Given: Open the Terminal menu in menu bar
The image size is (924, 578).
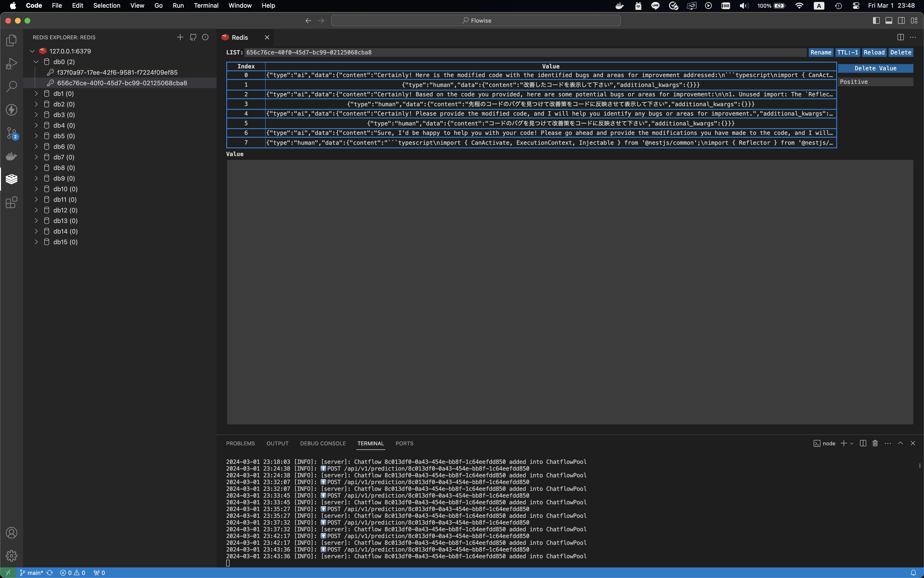Looking at the screenshot, I should [206, 5].
